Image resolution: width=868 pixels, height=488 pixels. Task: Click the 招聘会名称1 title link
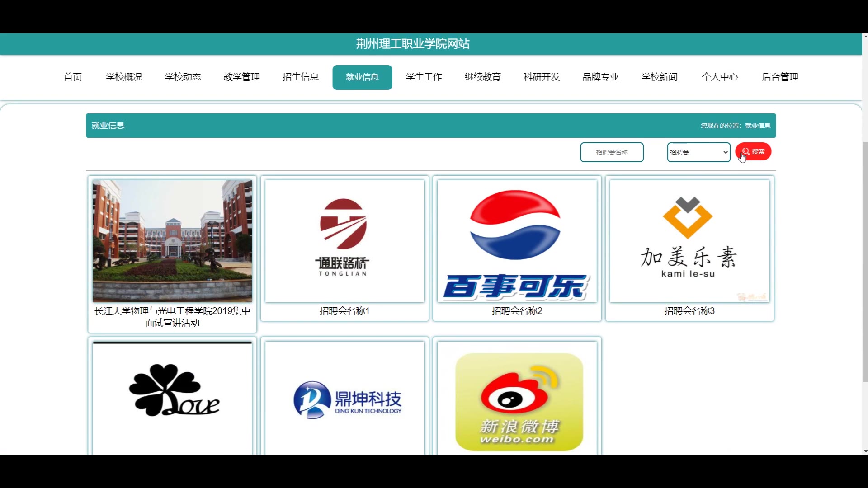click(x=344, y=311)
